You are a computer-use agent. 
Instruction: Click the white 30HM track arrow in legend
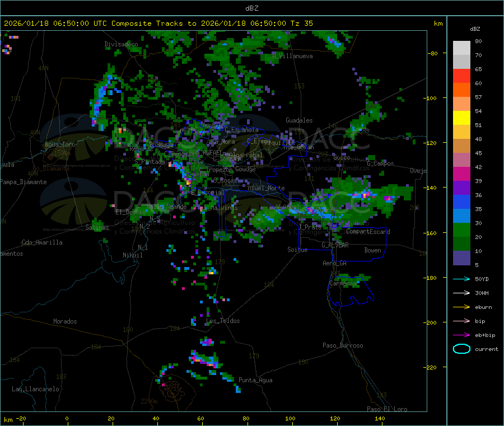pyautogui.click(x=461, y=293)
